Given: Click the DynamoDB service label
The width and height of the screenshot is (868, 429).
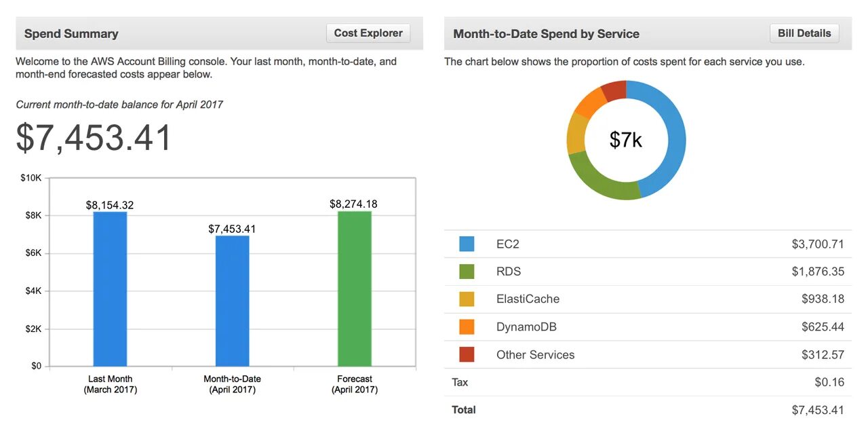Looking at the screenshot, I should pyautogui.click(x=526, y=327).
